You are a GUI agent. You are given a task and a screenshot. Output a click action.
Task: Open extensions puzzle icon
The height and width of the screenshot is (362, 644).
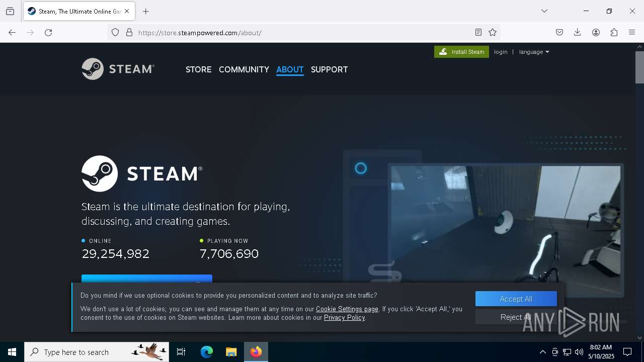click(614, 33)
